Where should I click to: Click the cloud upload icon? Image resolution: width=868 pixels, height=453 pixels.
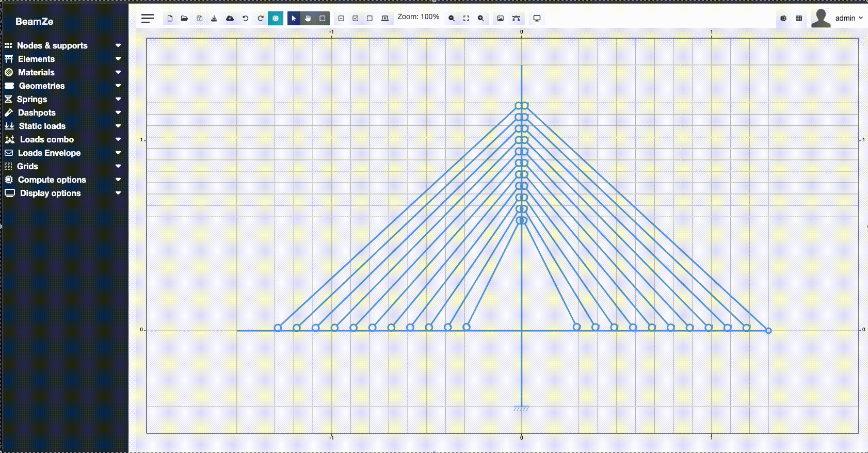[230, 19]
